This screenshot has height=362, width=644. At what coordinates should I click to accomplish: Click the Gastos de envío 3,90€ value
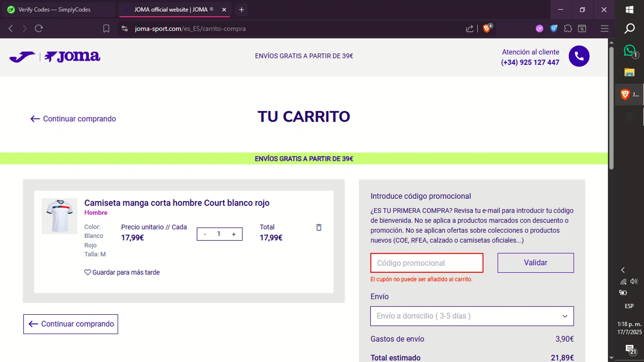click(x=565, y=339)
